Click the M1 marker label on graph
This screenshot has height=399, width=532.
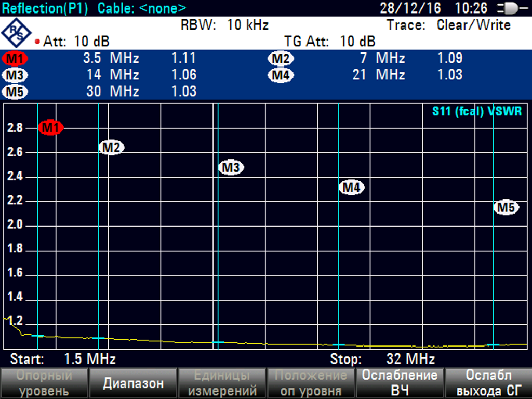pyautogui.click(x=50, y=128)
